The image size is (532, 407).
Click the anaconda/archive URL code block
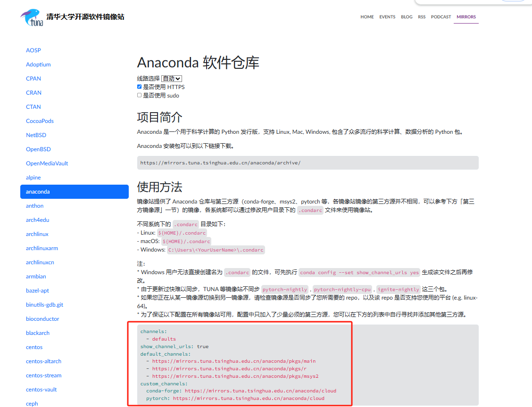coord(308,163)
